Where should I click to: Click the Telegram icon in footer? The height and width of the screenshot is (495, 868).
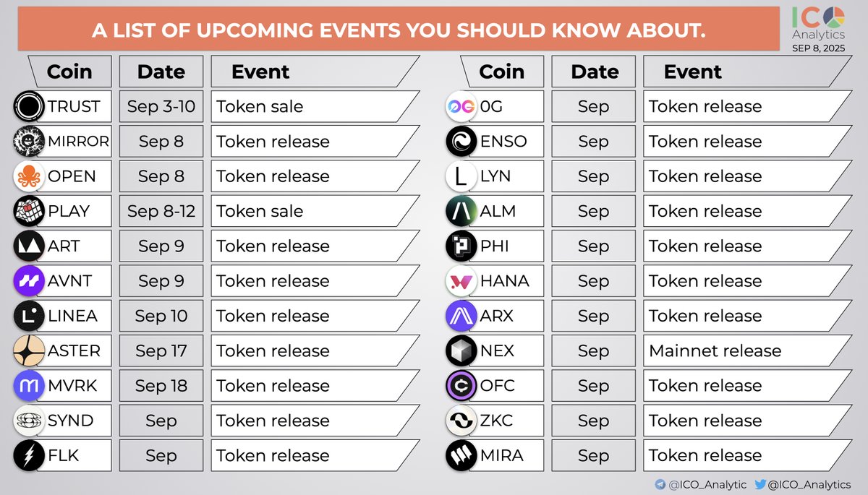[x=660, y=485]
